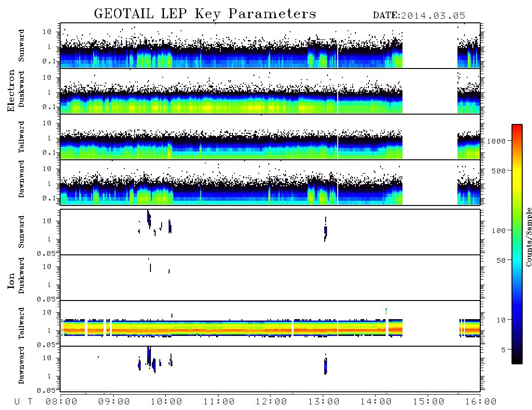Click the Electron Sunward spectrogram panel
Viewport: 532px width, 410px height.
pyautogui.click(x=270, y=46)
